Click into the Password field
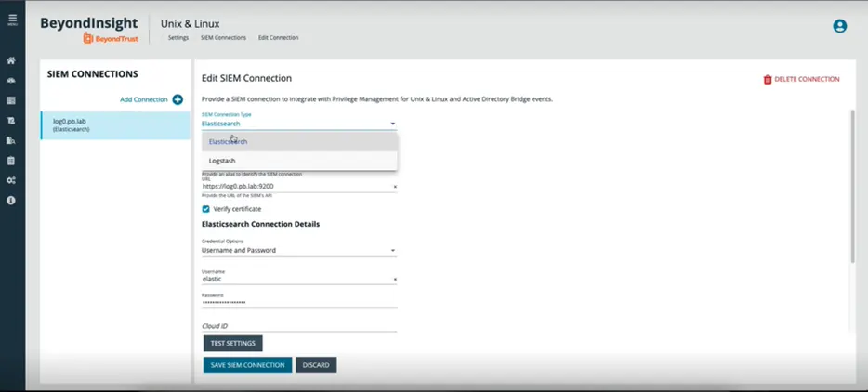This screenshot has width=868, height=392. point(299,303)
